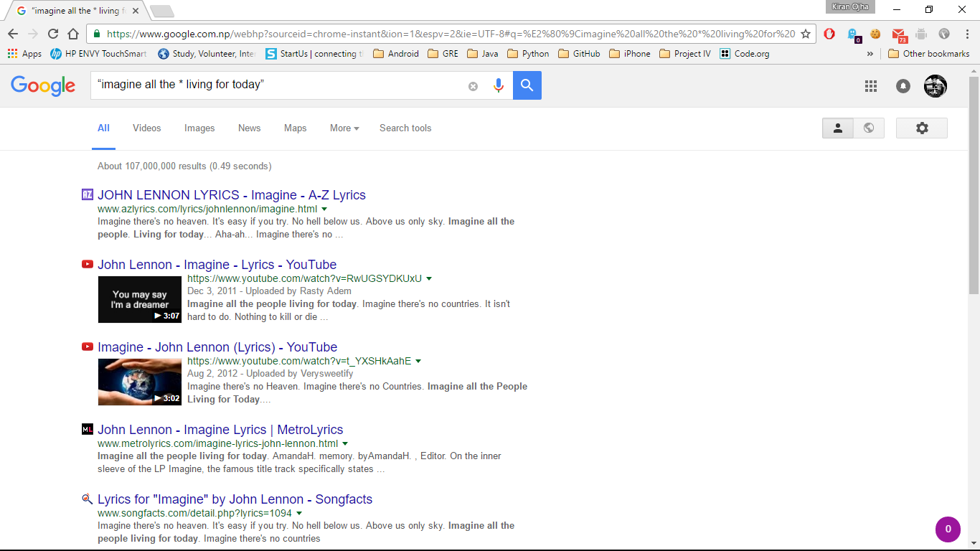Show private results toggle
Screen dimensions: 980x551
[x=837, y=128]
